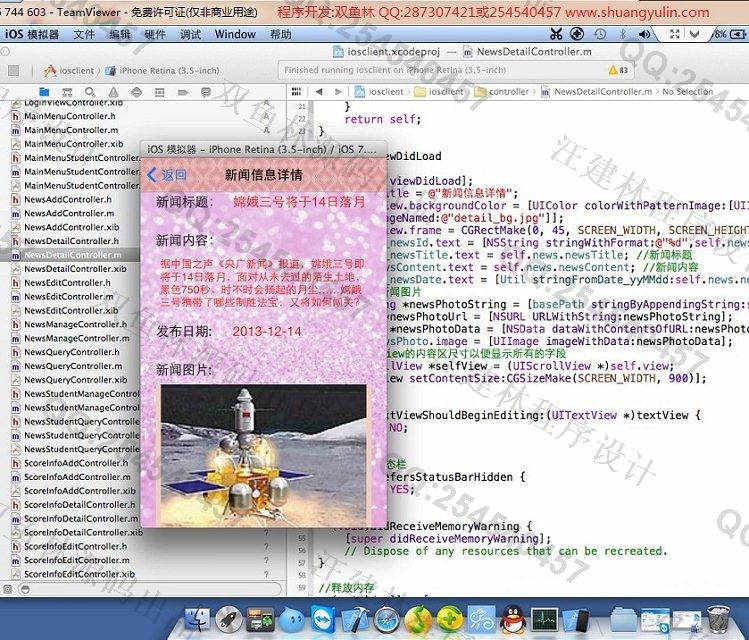Image resolution: width=749 pixels, height=640 pixels.
Task: Go back using jump bar left arrow
Action: tap(319, 92)
